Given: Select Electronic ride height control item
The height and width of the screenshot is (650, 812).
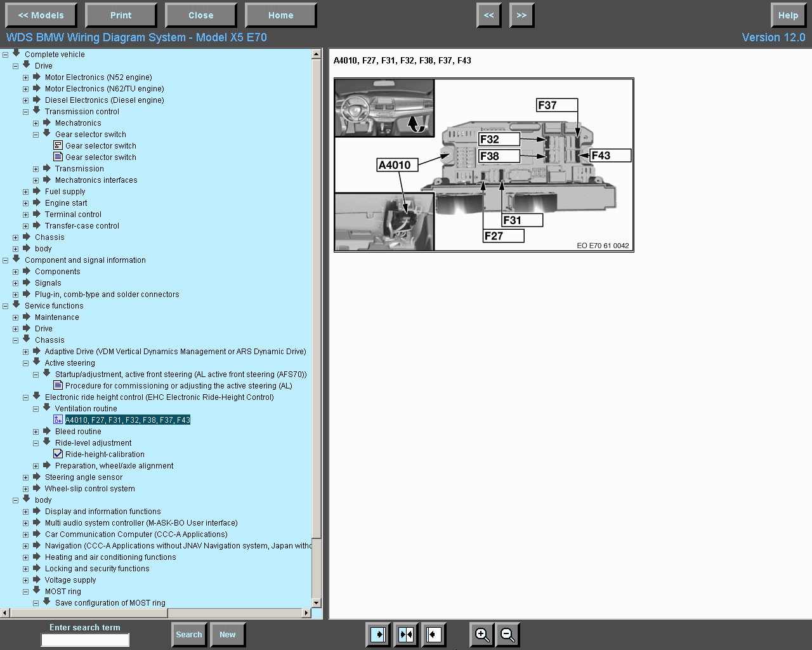Looking at the screenshot, I should [x=159, y=397].
